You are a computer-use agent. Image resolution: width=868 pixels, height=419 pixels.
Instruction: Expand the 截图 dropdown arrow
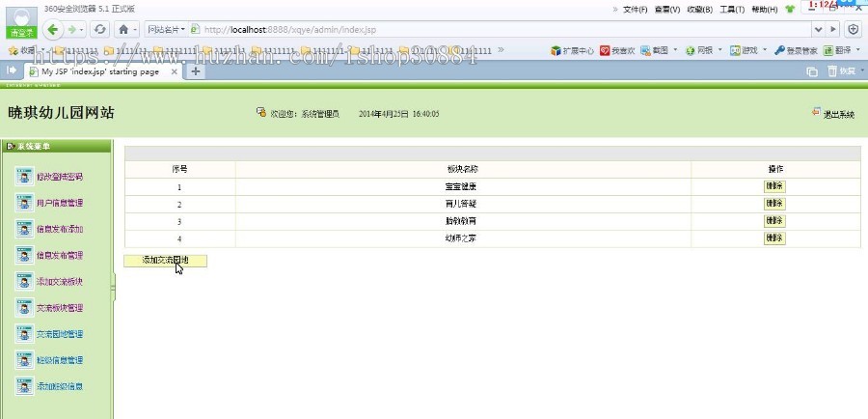pyautogui.click(x=675, y=50)
